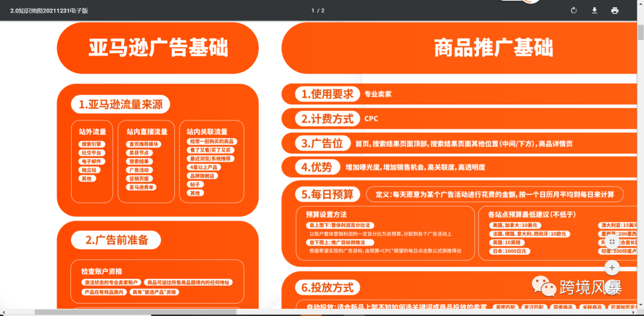Click the 2.广告前准备 label

[x=116, y=240]
